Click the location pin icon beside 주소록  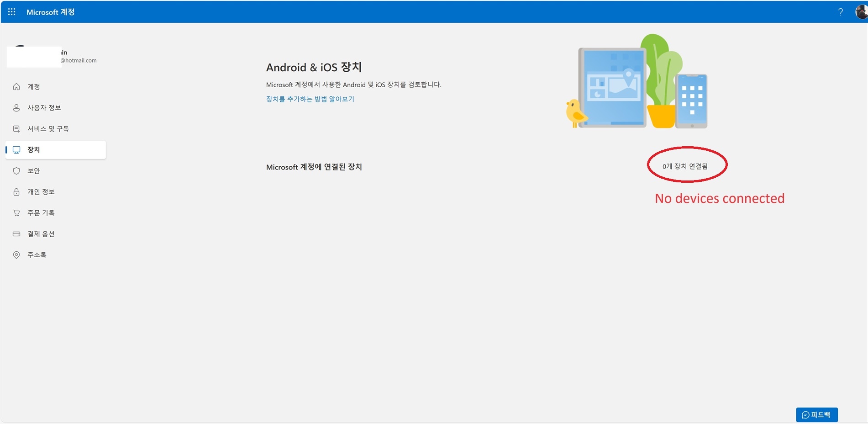[16, 255]
